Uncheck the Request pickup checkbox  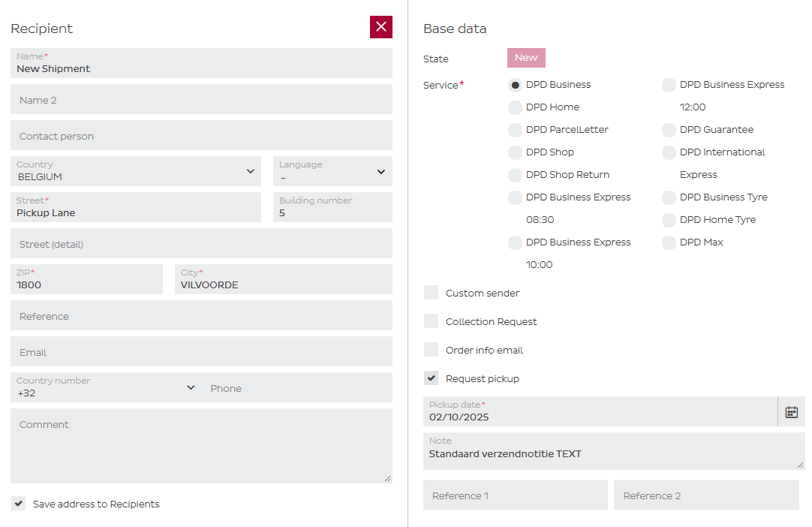[432, 378]
